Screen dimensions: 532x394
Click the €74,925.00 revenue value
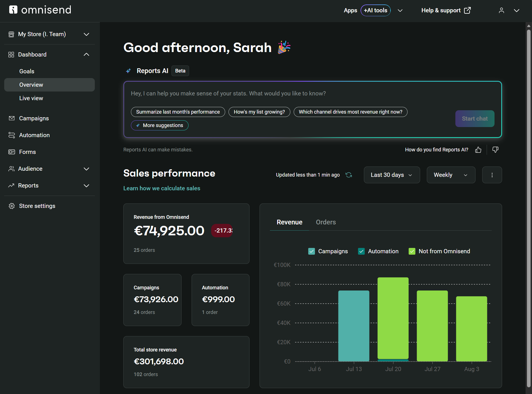click(x=169, y=231)
